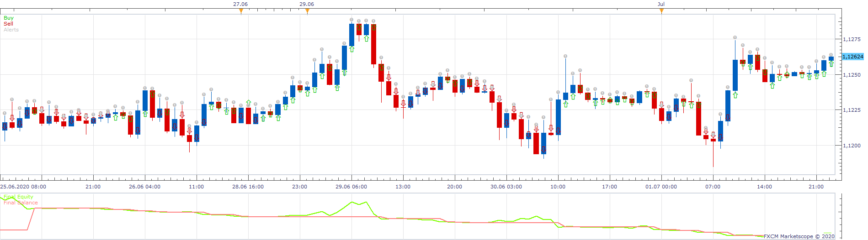Click the 28.06 16:00 time axis label
868x240 pixels.
[248, 187]
